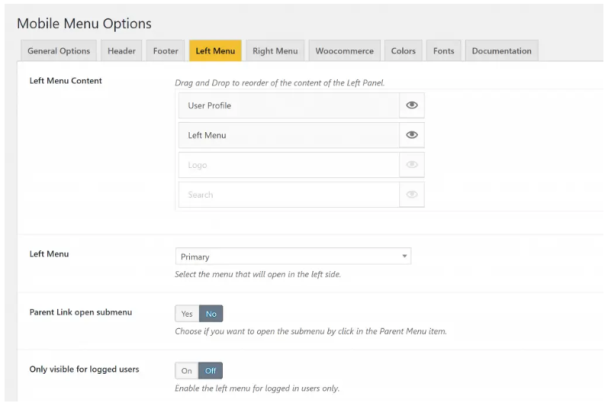Image resolution: width=608 pixels, height=403 pixels.
Task: Open the Woocommerce tab
Action: click(344, 51)
